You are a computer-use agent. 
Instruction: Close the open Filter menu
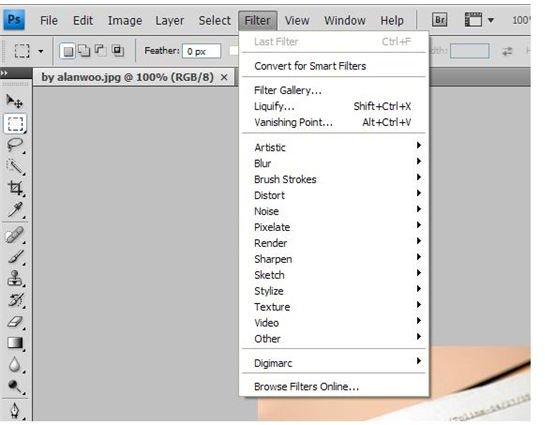(258, 21)
